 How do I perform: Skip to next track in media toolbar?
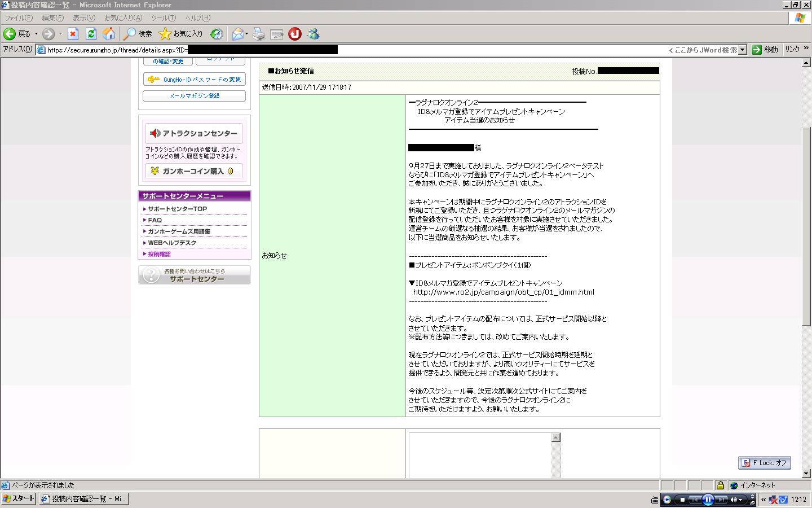click(x=721, y=500)
